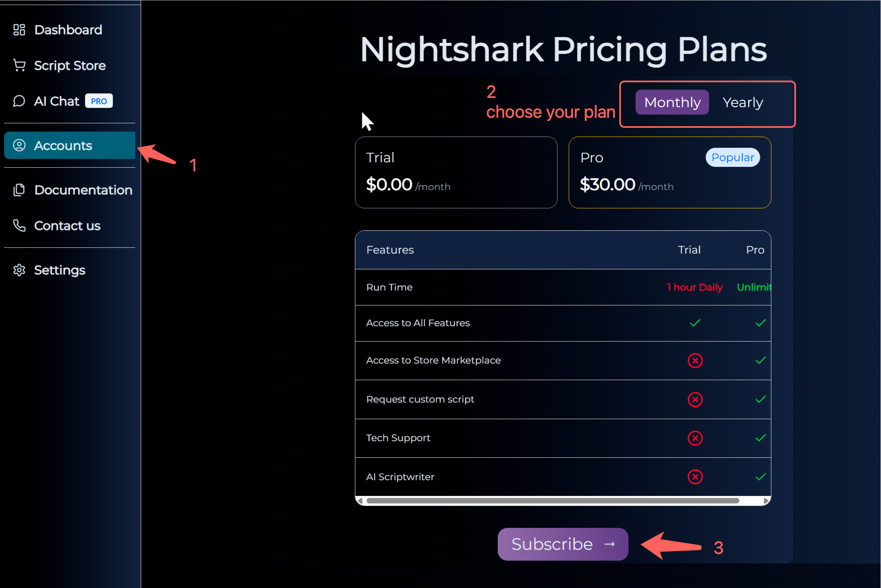Screen dimensions: 881x588
Task: Switch billing to Monthly
Action: 672,102
